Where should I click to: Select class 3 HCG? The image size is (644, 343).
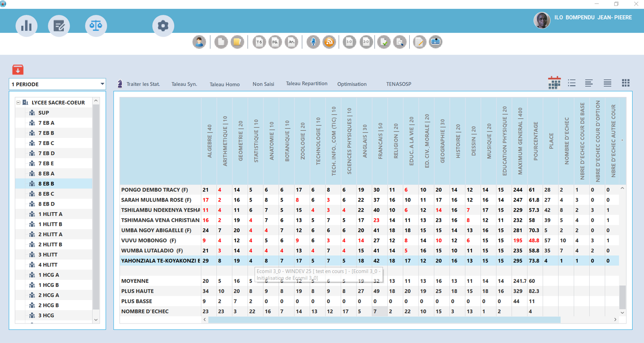pos(46,315)
